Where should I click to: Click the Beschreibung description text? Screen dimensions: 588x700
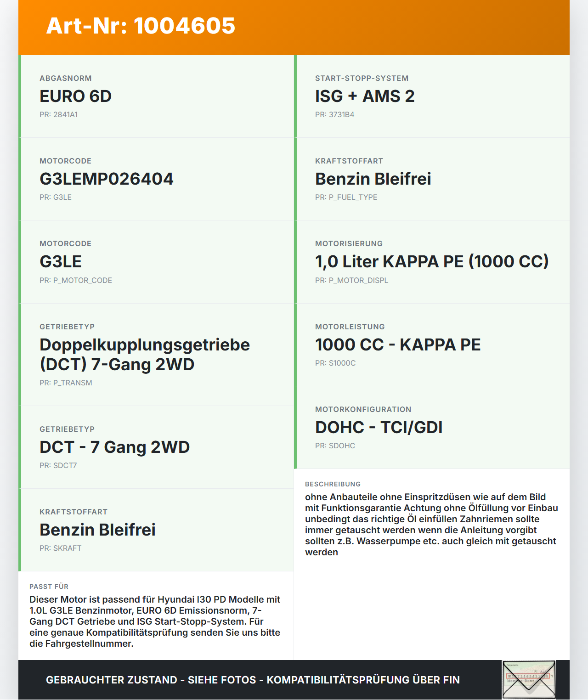coord(432,525)
